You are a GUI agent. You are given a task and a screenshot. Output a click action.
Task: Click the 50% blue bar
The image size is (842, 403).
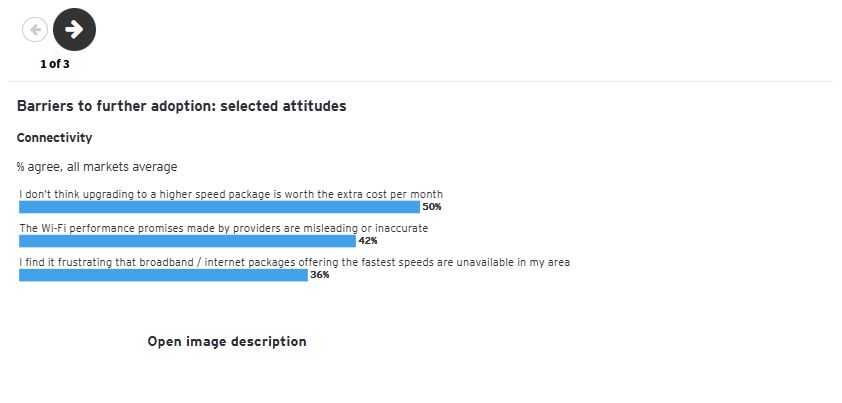[219, 207]
